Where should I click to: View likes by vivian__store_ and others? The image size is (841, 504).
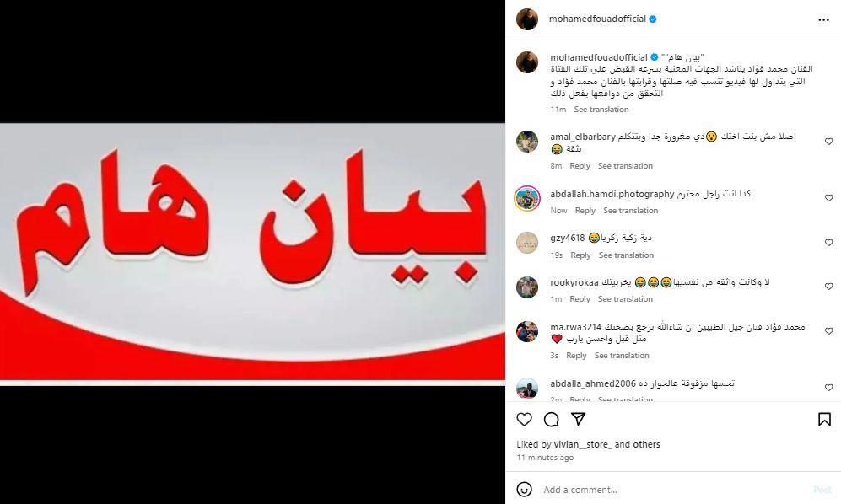(588, 444)
